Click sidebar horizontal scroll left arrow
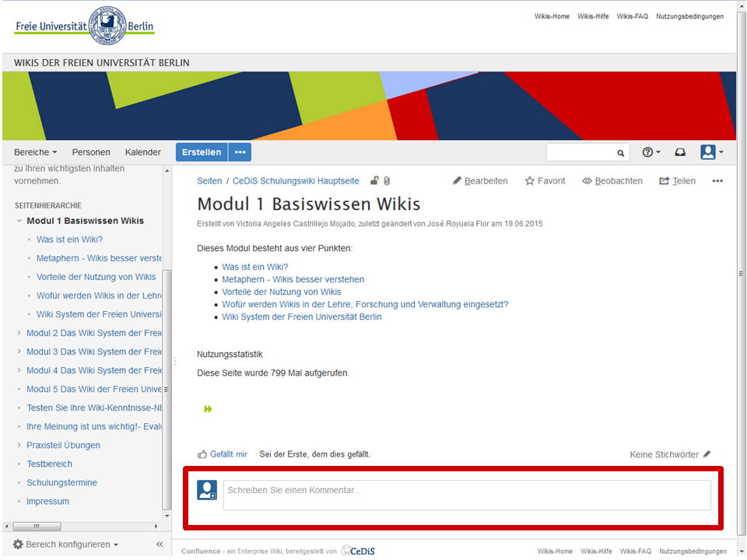The width and height of the screenshot is (747, 560). [x=7, y=527]
